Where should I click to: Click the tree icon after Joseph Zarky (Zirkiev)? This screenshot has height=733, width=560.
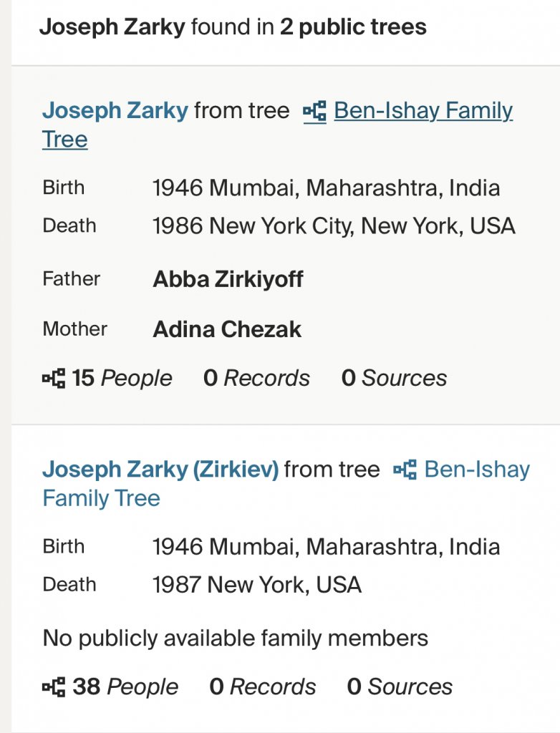pos(405,470)
